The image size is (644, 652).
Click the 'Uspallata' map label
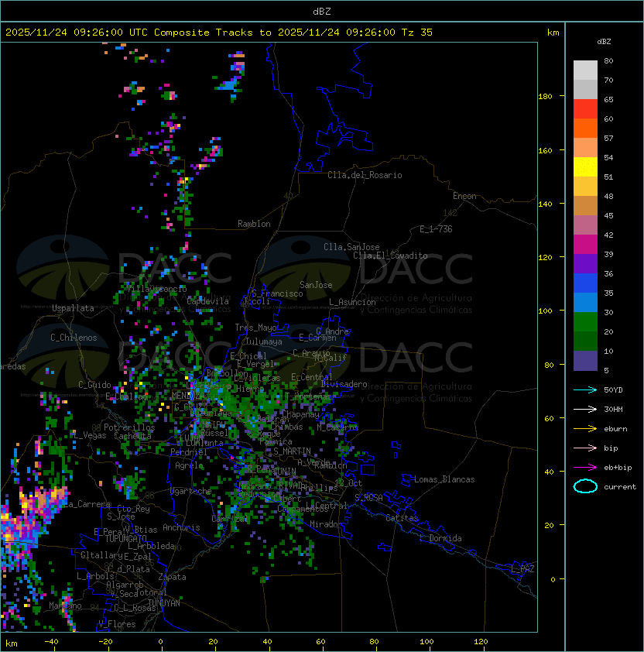[73, 308]
